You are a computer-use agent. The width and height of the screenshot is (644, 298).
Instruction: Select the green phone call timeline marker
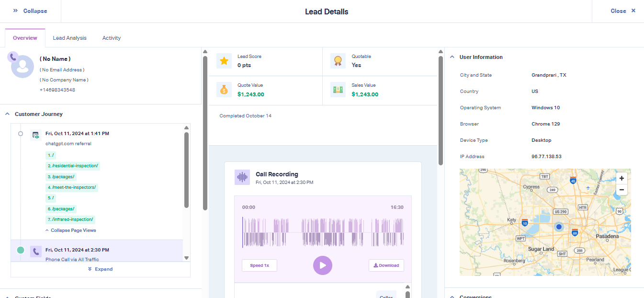coord(20,250)
